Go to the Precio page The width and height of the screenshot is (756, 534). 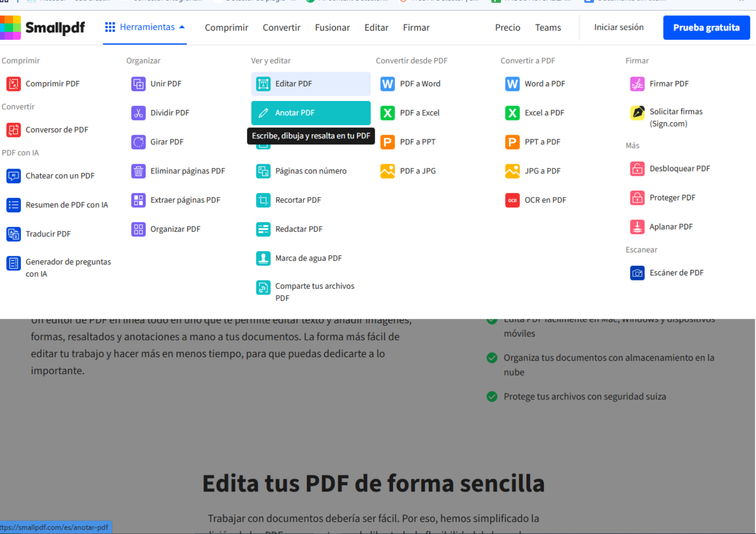pyautogui.click(x=508, y=28)
